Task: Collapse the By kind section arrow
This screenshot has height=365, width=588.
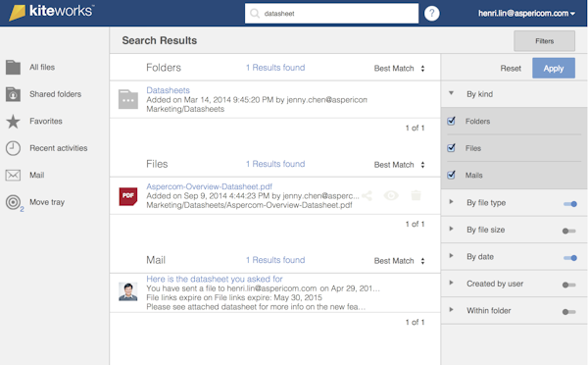Action: point(451,93)
